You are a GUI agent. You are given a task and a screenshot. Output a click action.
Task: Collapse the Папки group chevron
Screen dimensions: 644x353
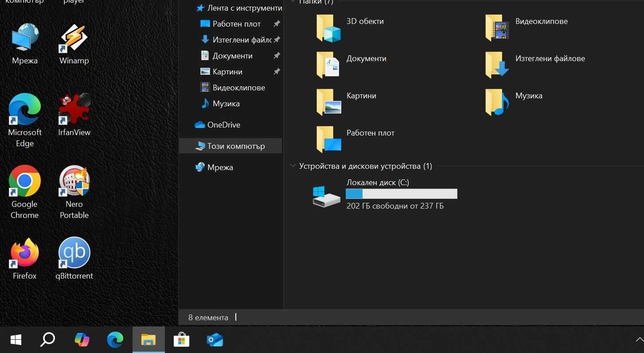[x=293, y=2]
